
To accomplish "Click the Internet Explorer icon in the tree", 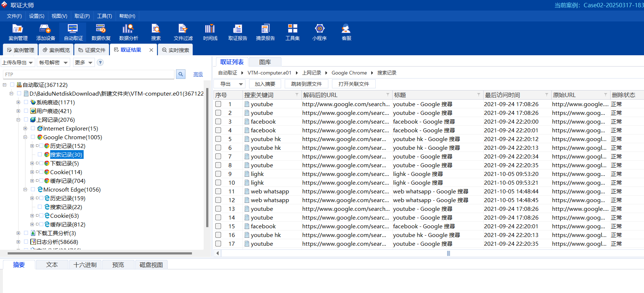I will (x=40, y=129).
